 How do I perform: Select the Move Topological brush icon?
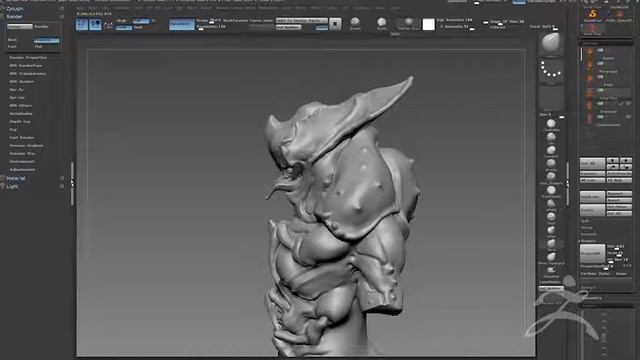point(551,257)
